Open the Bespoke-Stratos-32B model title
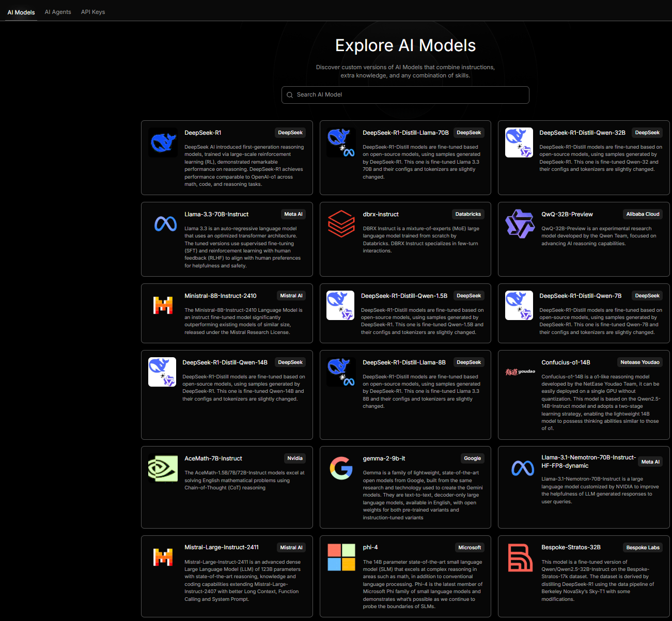Viewport: 672px width, 621px height. pyautogui.click(x=571, y=547)
